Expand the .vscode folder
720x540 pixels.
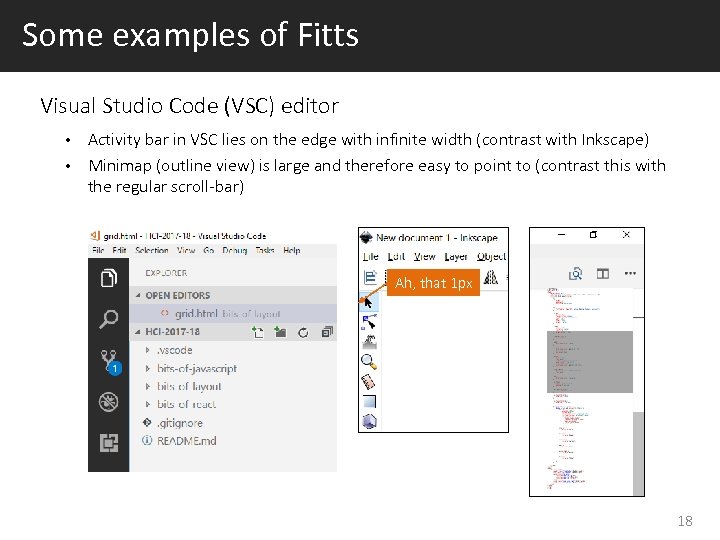click(x=147, y=350)
